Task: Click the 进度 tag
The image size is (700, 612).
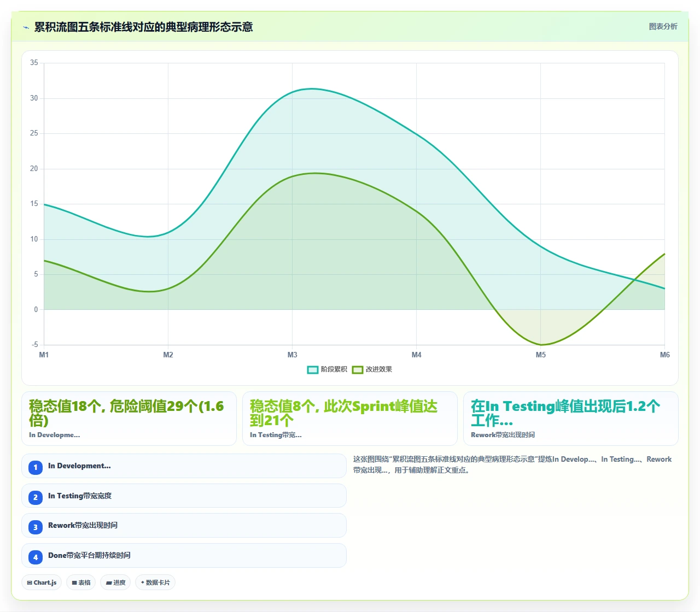Action: tap(115, 582)
